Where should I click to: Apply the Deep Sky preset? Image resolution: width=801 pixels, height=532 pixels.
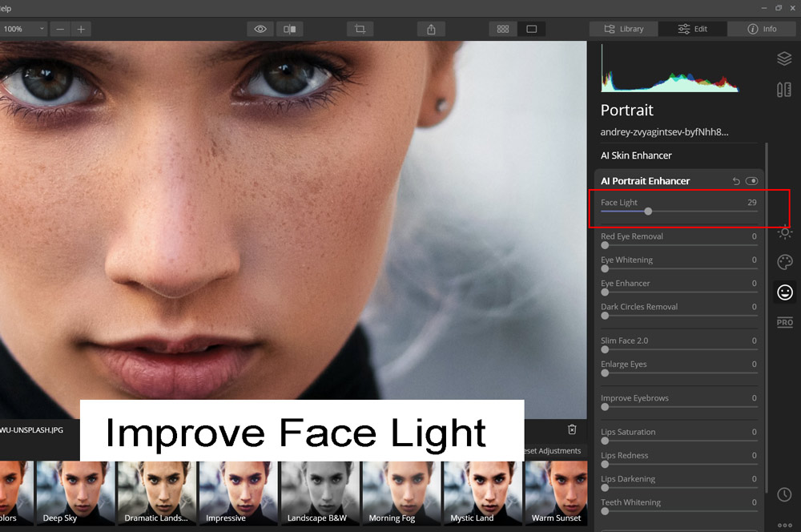(75, 494)
